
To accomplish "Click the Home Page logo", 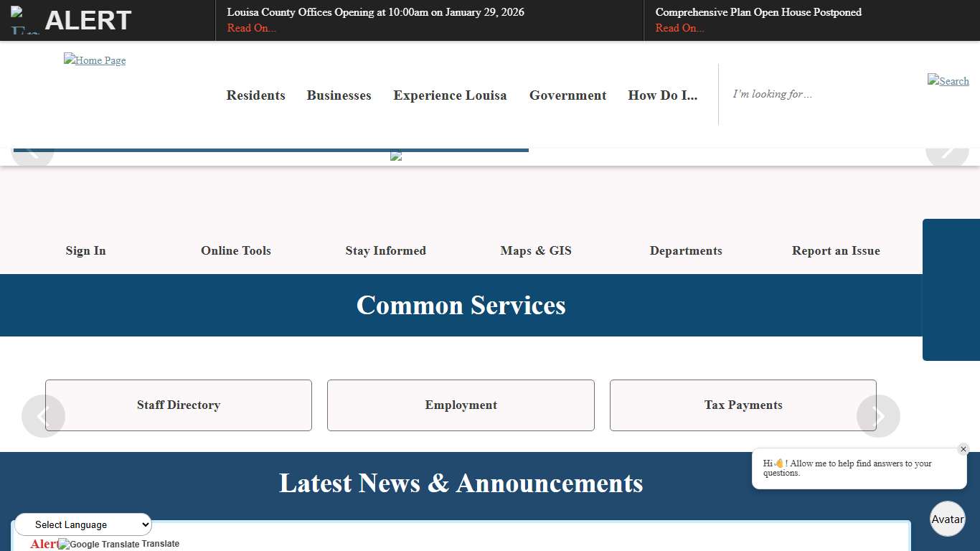I will pos(94,60).
